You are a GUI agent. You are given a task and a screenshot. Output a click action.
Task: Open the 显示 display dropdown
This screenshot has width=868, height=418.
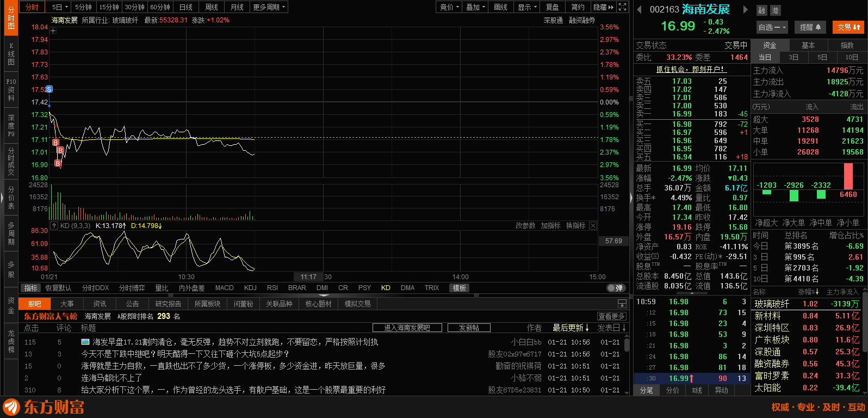point(527,7)
